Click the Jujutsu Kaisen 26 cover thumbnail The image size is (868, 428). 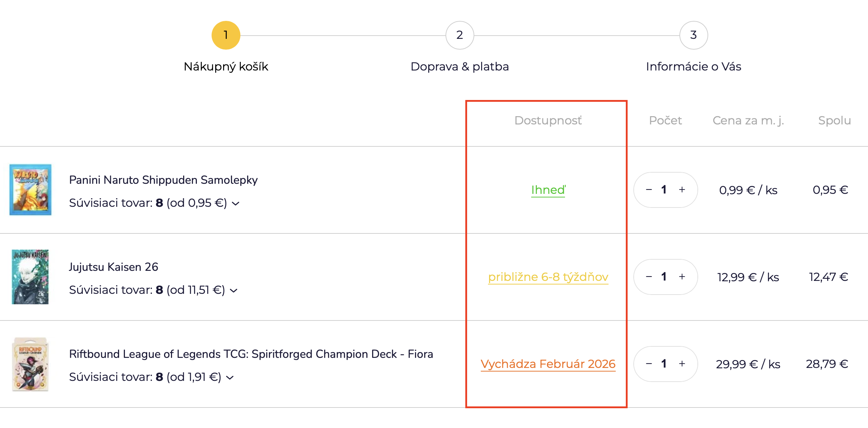click(30, 277)
